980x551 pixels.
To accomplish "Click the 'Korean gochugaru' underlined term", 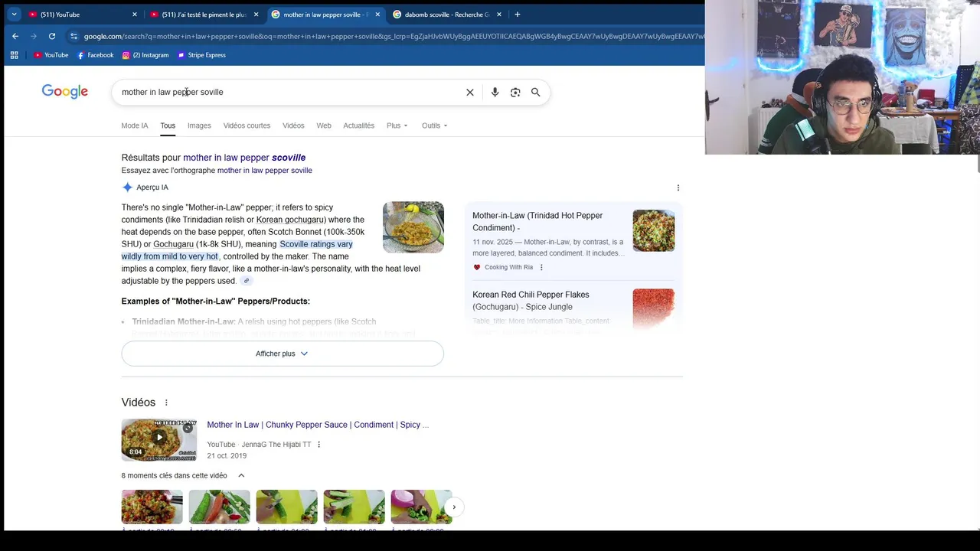I will pos(290,220).
